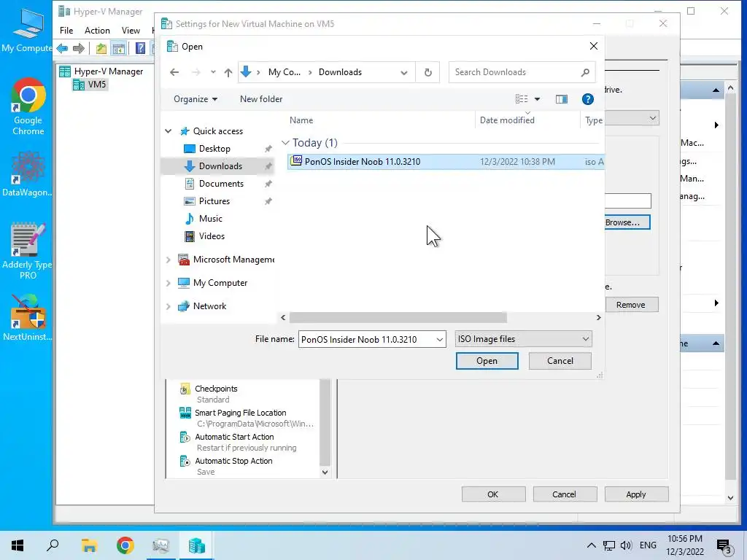Open the recent locations dropdown arrow
The image size is (747, 560).
213,72
